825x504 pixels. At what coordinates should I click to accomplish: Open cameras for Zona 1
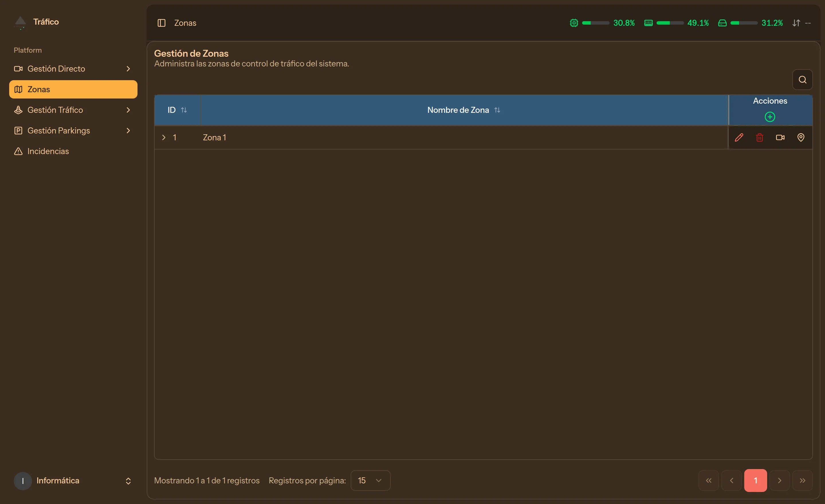click(x=780, y=137)
